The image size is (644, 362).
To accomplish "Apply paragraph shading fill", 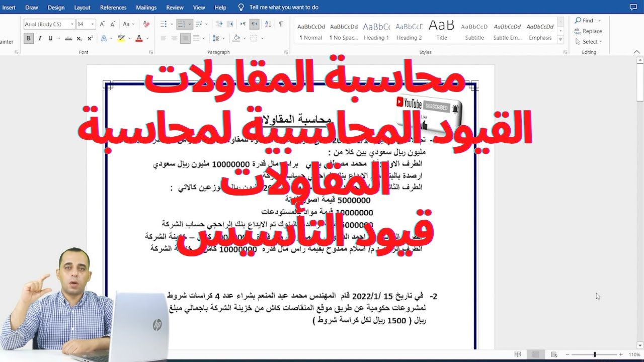I will pyautogui.click(x=236, y=38).
